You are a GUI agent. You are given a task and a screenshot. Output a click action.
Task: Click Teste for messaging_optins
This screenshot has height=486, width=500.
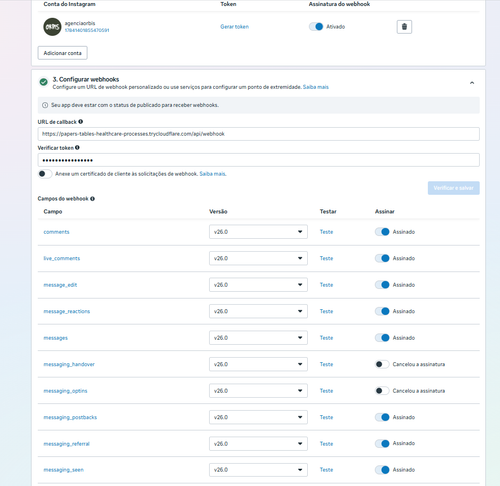point(326,391)
